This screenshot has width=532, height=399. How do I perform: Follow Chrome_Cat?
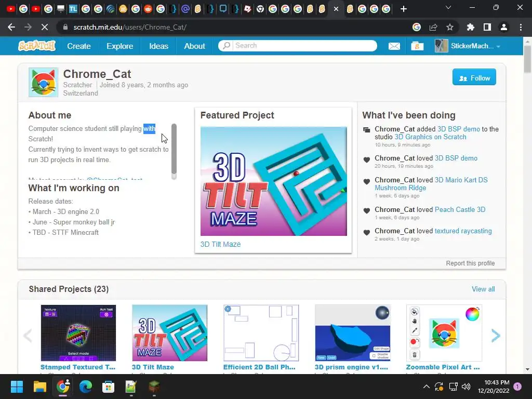coord(474,78)
